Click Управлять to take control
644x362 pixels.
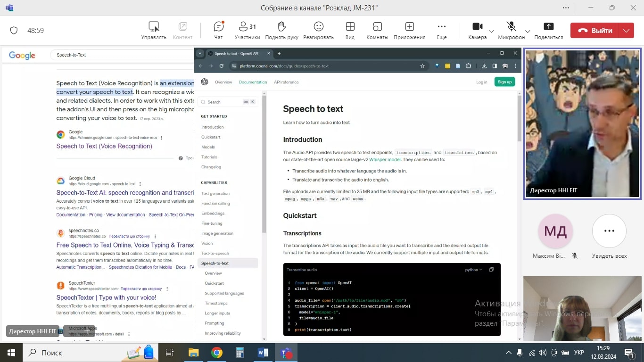(x=154, y=30)
